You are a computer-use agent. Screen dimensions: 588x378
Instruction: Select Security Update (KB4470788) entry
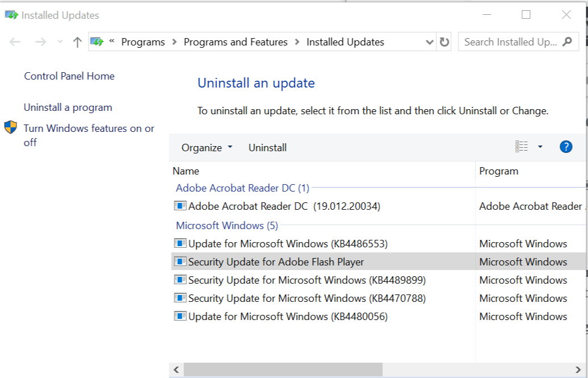pyautogui.click(x=379, y=298)
